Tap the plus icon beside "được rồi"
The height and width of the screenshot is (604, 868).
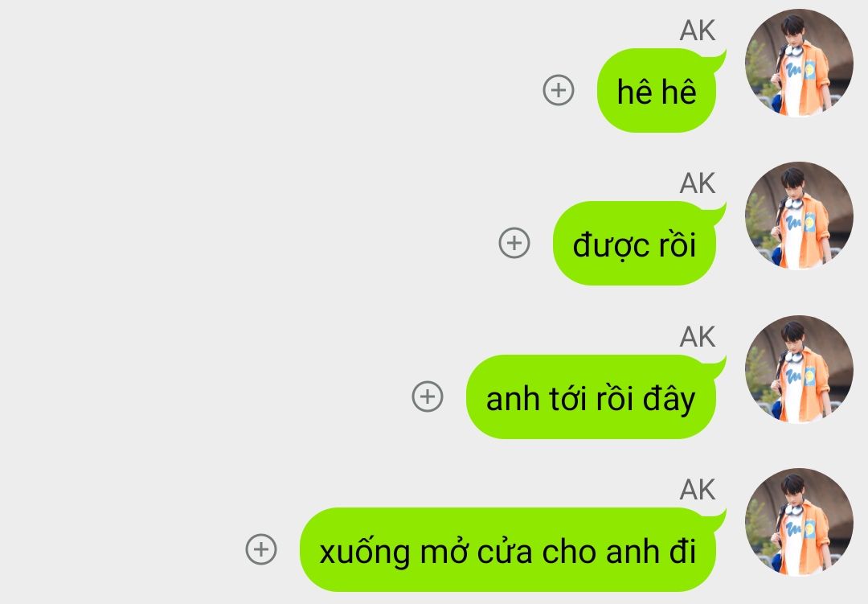[x=514, y=243]
